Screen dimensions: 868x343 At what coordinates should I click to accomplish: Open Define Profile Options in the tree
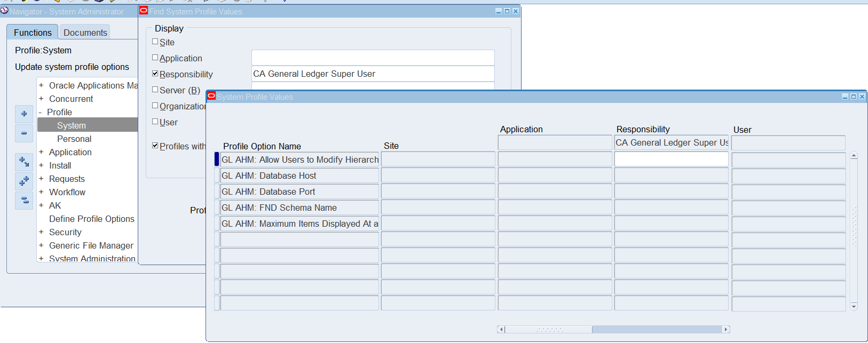click(x=92, y=219)
